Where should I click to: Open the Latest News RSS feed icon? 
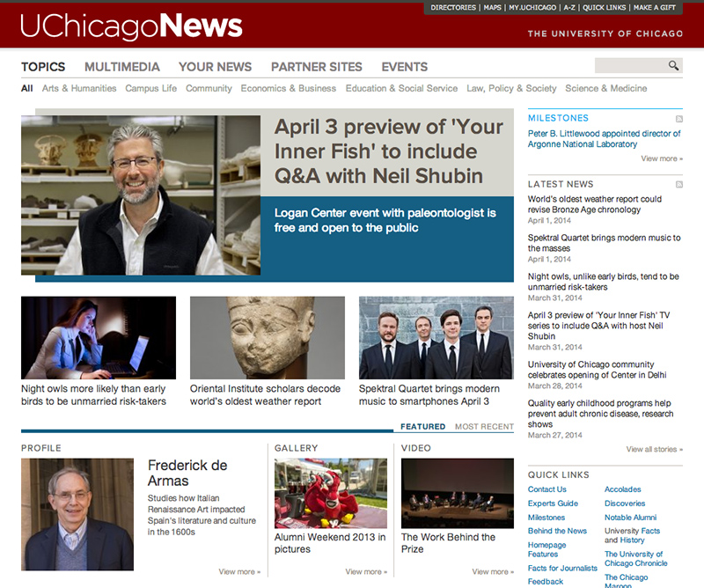click(x=678, y=185)
